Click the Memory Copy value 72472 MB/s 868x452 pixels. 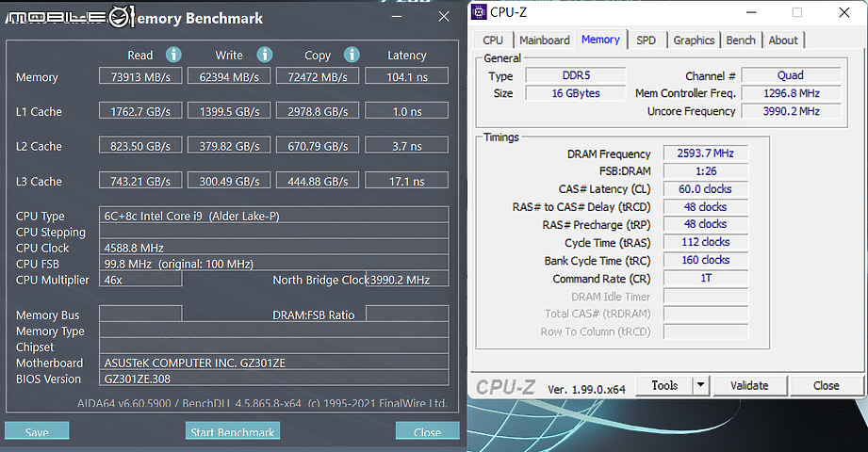318,76
